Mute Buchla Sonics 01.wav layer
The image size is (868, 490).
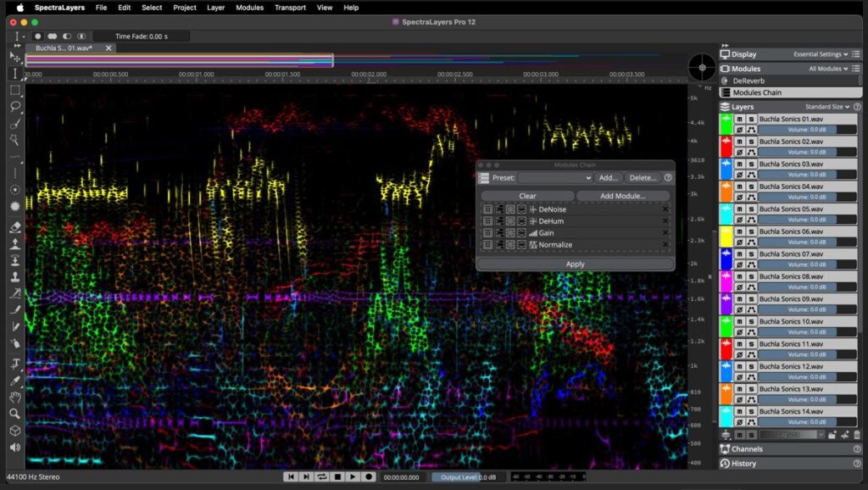pyautogui.click(x=739, y=119)
